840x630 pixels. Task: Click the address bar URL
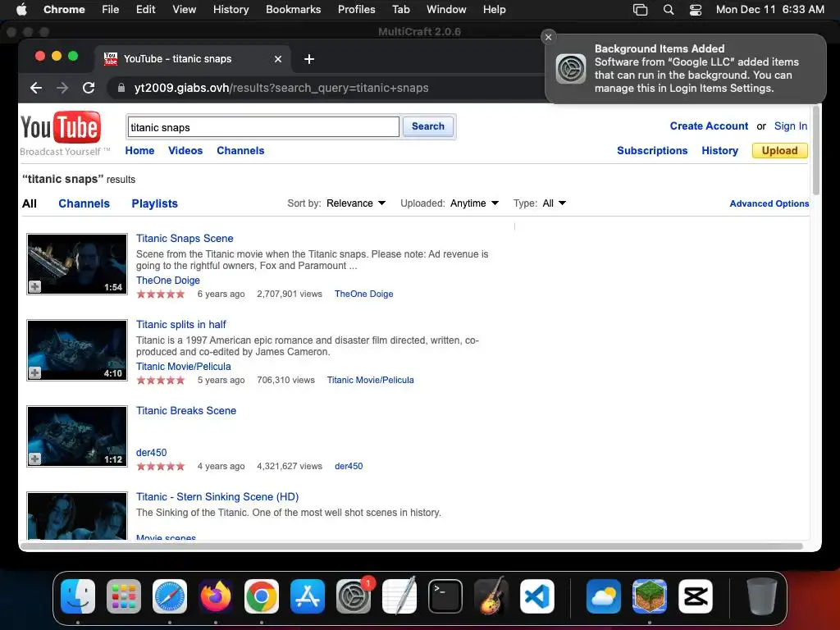pos(281,88)
